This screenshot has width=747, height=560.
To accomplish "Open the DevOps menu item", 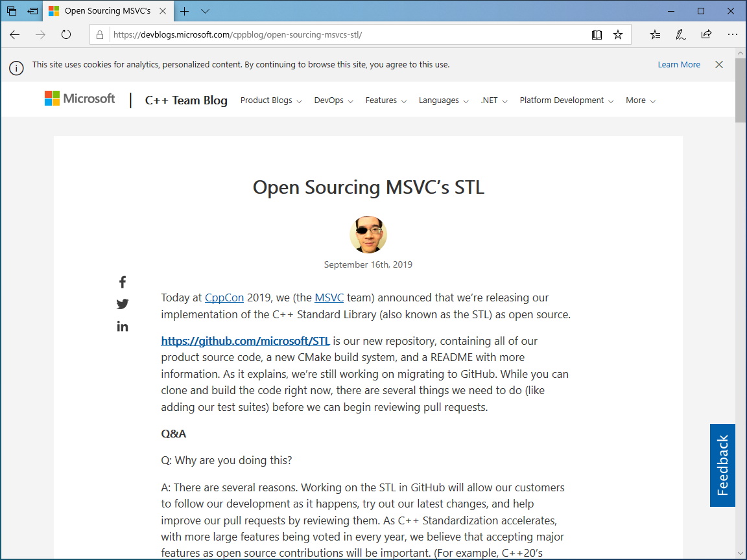I will click(x=333, y=100).
